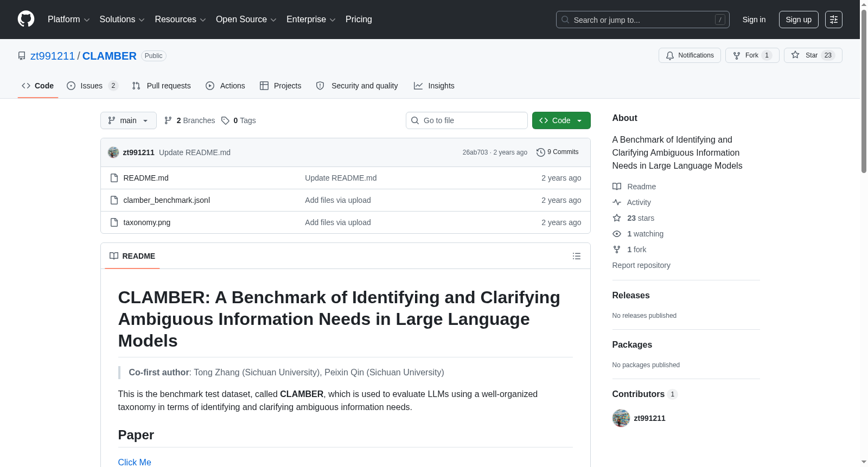Select the README tab header

132,256
